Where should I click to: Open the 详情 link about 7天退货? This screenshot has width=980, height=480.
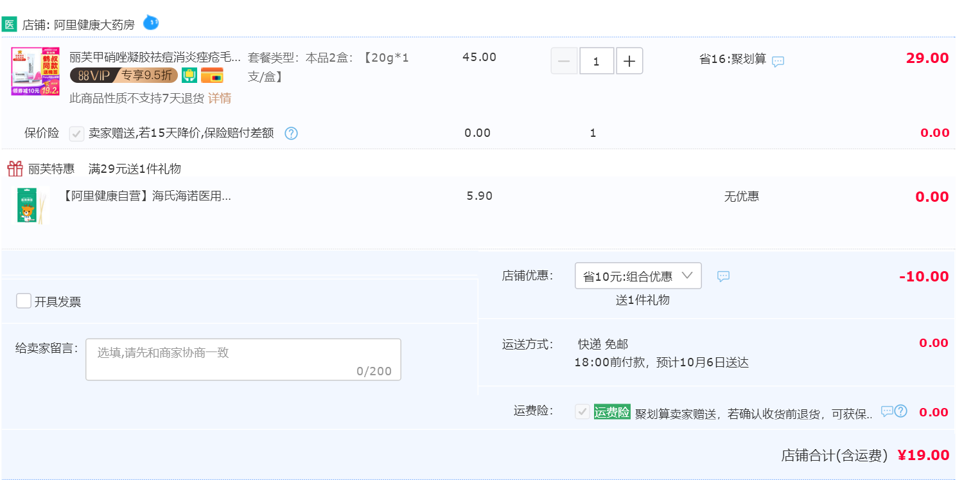pyautogui.click(x=220, y=98)
